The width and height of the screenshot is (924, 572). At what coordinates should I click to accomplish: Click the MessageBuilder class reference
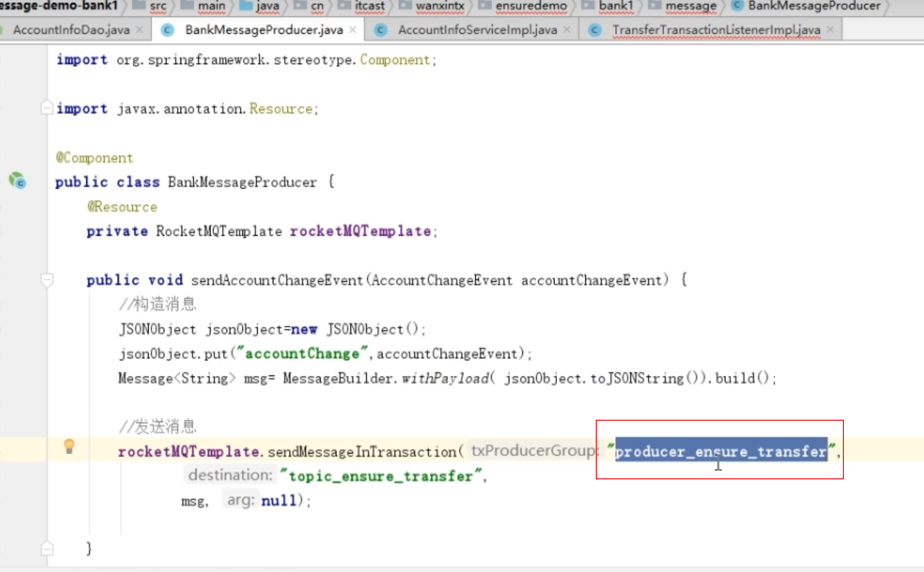(337, 378)
